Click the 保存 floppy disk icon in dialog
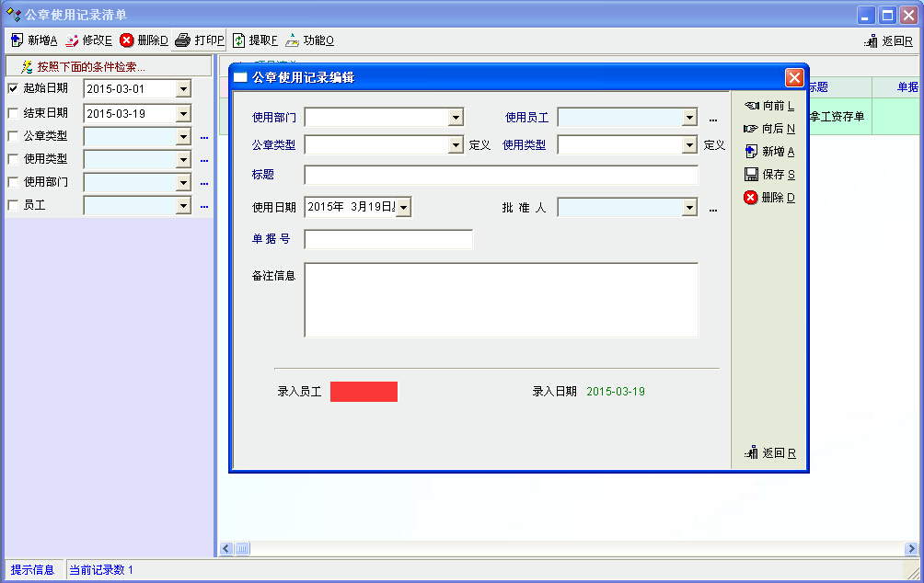The width and height of the screenshot is (924, 583). (751, 175)
